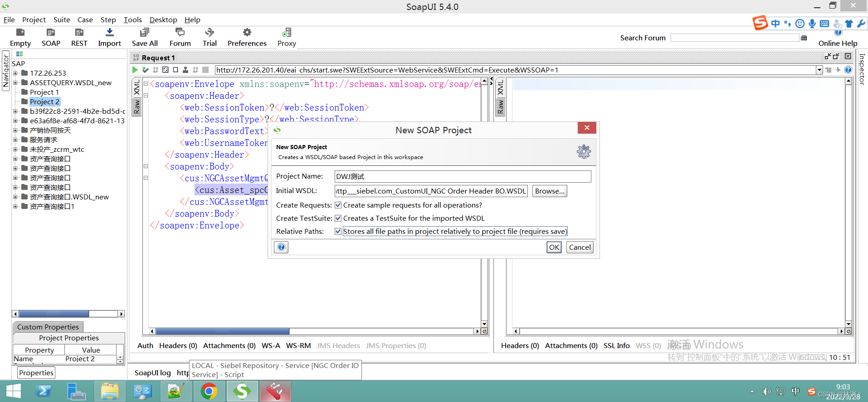Click the SOAP project toolbar icon
The width and height of the screenshot is (868, 402).
coord(51,32)
